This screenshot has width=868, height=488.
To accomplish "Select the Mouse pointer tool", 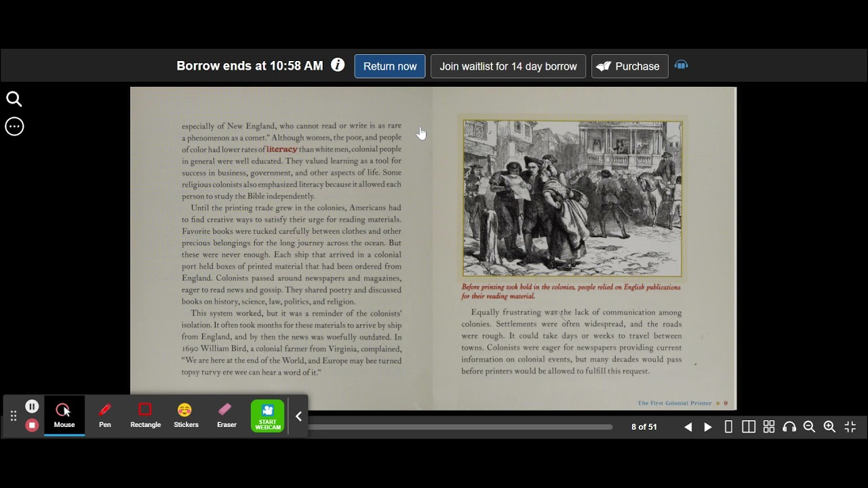I will point(64,416).
